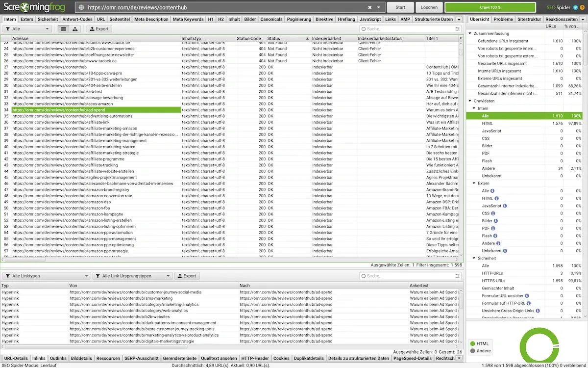Open the Twitter icon beside SEO Spider
The image size is (588, 368).
[x=576, y=7]
